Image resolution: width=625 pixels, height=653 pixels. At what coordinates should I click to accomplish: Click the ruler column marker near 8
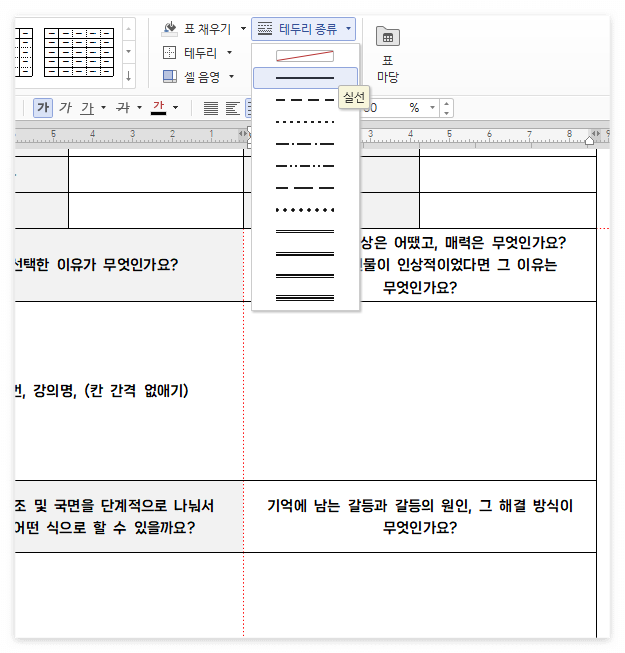click(596, 133)
